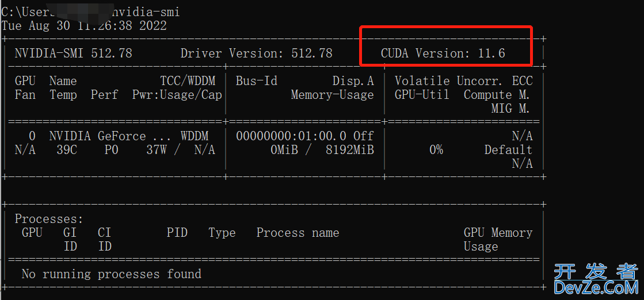Select the date line Tue Aug 30 2022
The width and height of the screenshot is (644, 300).
[x=84, y=26]
